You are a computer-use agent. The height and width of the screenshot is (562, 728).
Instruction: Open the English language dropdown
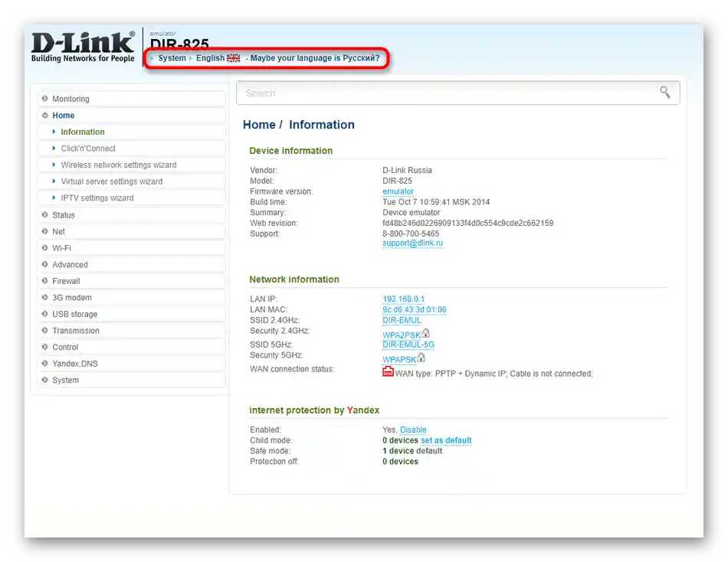[210, 58]
